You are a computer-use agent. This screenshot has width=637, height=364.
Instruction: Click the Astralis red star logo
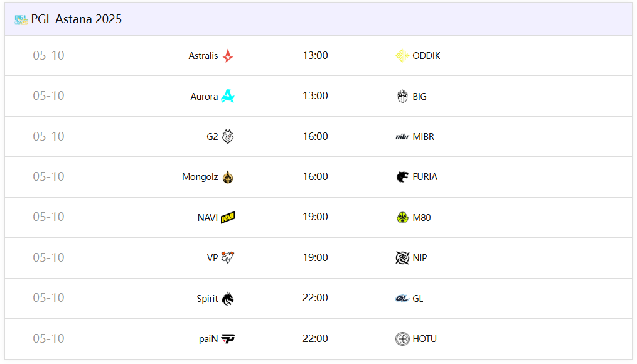[228, 56]
